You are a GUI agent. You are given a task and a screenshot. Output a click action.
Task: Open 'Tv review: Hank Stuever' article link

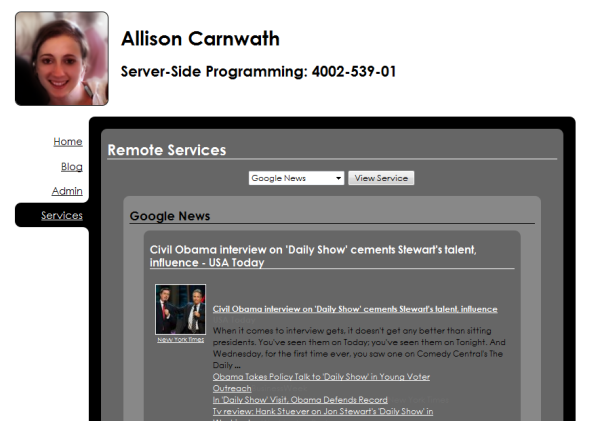[x=323, y=411]
